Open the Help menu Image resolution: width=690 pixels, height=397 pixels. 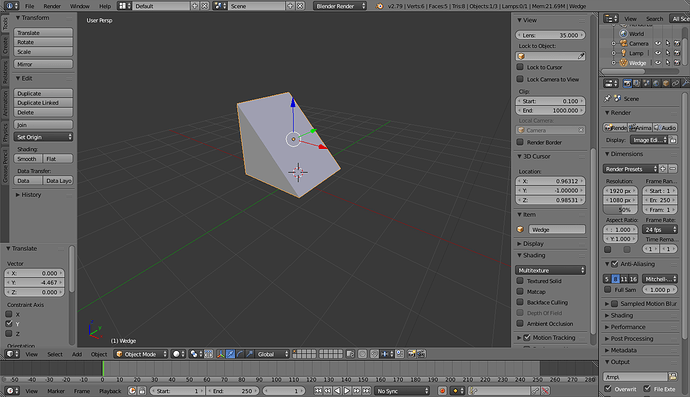pyautogui.click(x=105, y=6)
